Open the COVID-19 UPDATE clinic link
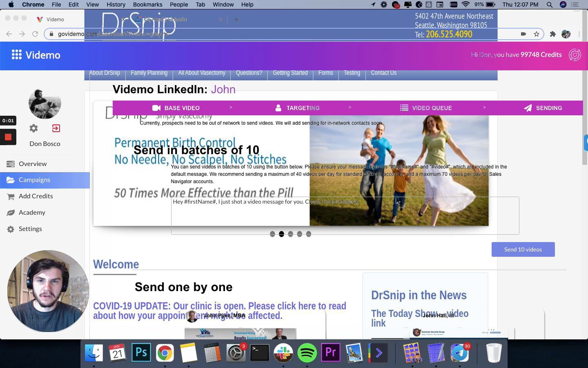This screenshot has width=588, height=368. pyautogui.click(x=220, y=311)
